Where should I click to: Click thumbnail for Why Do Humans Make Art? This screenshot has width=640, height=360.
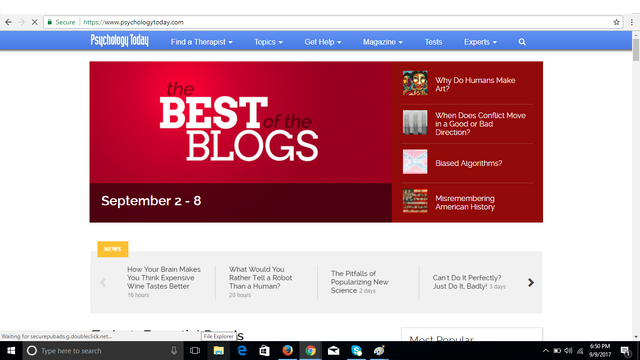pos(415,83)
